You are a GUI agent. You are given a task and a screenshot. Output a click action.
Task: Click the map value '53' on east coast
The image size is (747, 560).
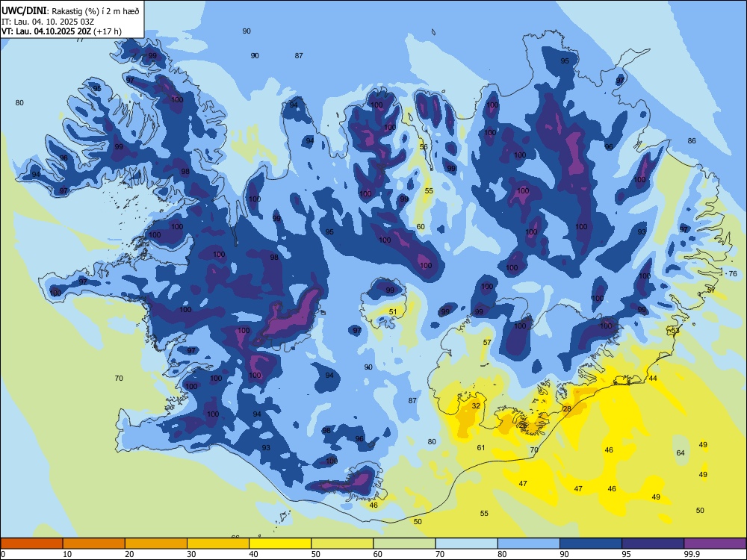(x=675, y=331)
